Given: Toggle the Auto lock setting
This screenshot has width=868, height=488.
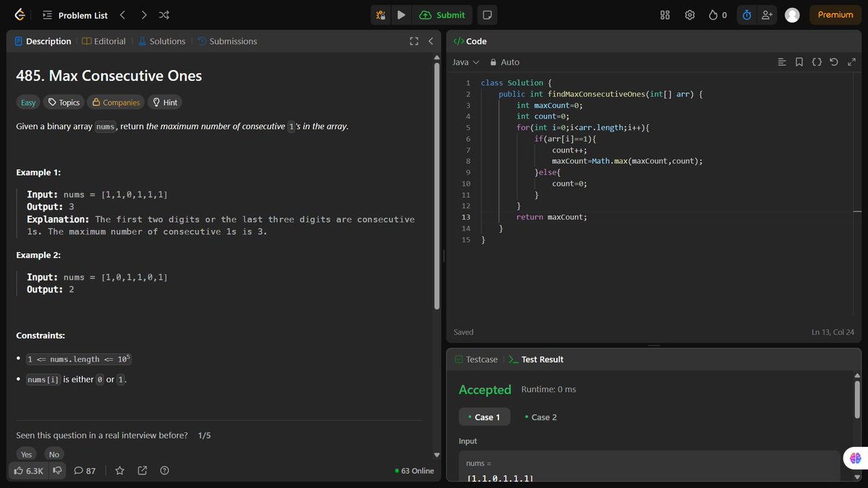Looking at the screenshot, I should tap(505, 62).
